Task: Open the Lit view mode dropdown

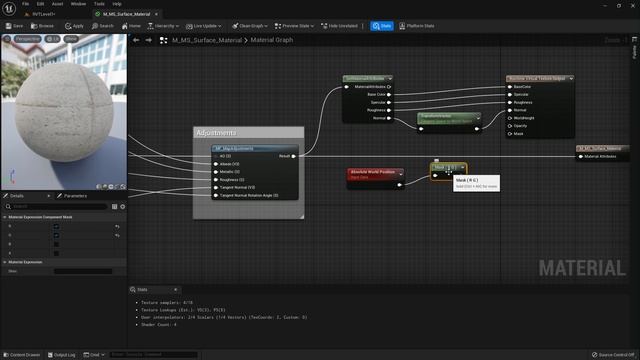Action: pyautogui.click(x=52, y=39)
